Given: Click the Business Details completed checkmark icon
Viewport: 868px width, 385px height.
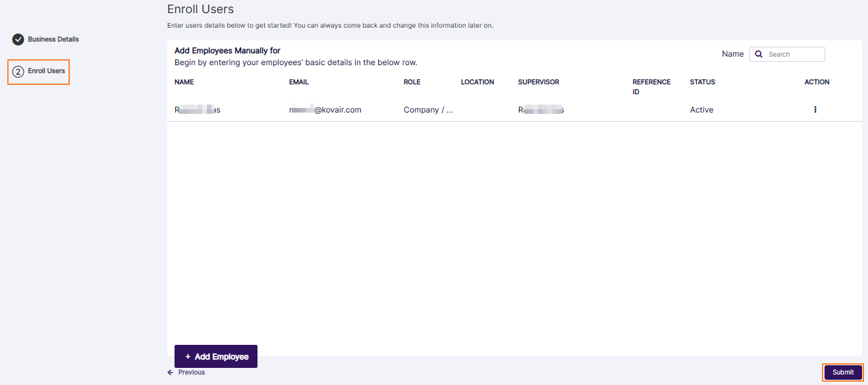Looking at the screenshot, I should click(x=18, y=39).
